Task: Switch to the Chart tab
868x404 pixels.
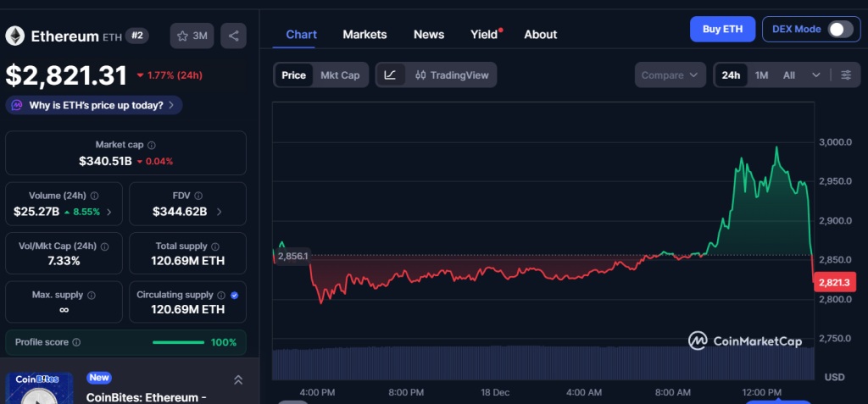Action: [x=301, y=35]
